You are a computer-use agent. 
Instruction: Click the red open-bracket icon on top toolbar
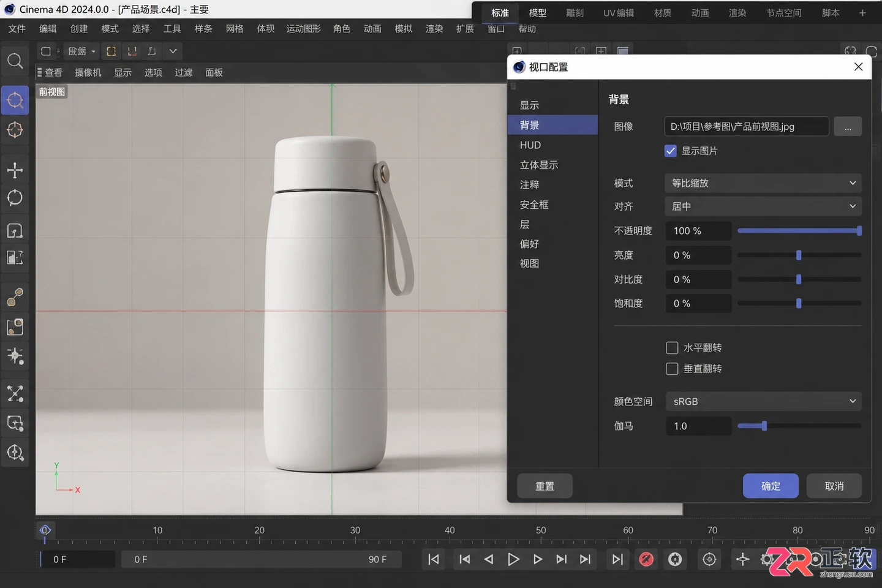coord(132,51)
